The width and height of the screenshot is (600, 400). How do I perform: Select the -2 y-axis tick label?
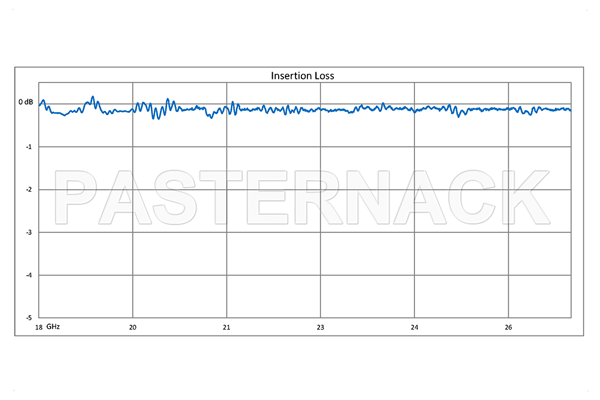(30, 189)
